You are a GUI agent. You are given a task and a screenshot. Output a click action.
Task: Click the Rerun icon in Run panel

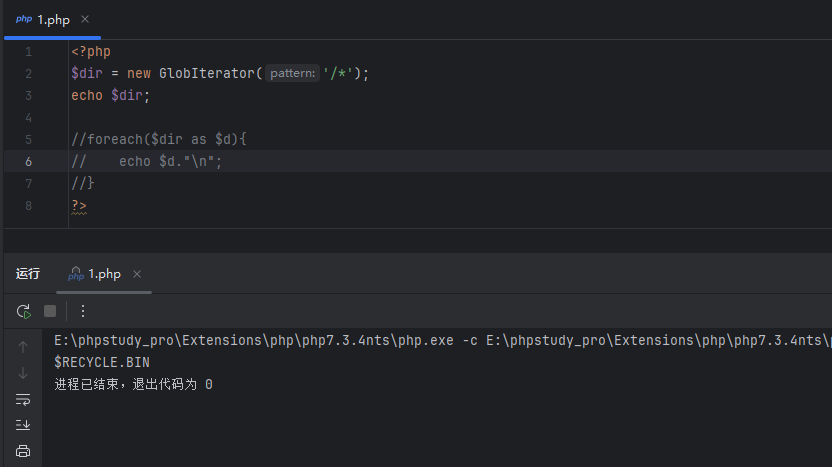(23, 311)
